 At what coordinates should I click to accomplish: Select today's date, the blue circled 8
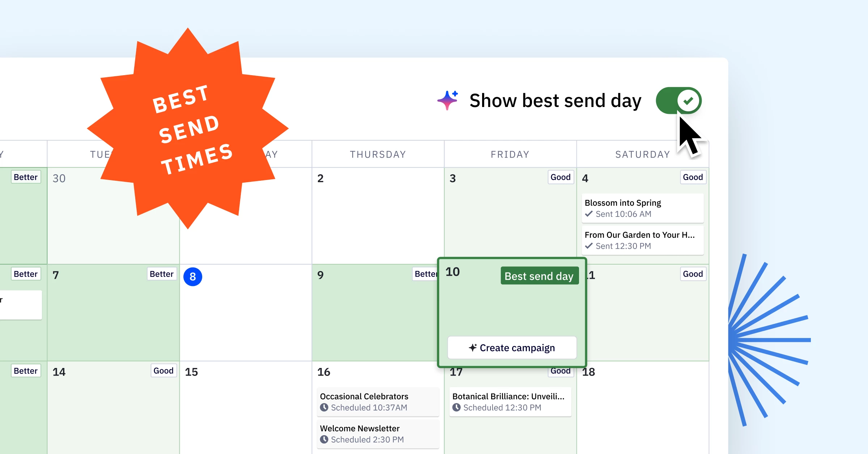(193, 277)
